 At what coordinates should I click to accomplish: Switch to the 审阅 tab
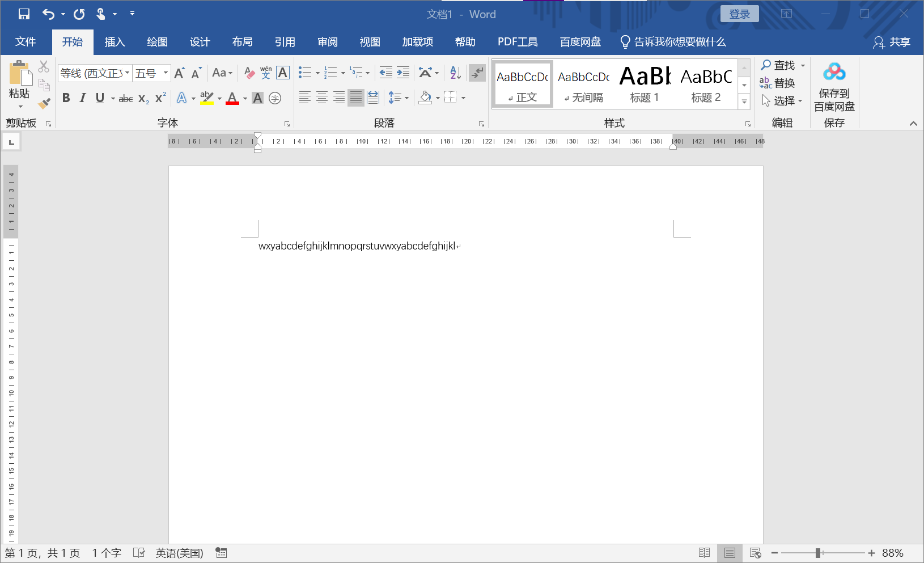pyautogui.click(x=328, y=42)
